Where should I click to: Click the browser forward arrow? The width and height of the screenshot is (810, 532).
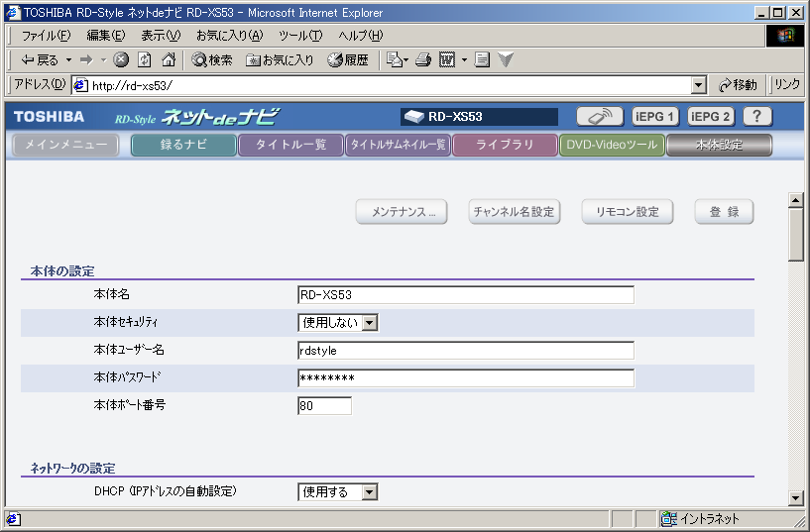(86, 60)
